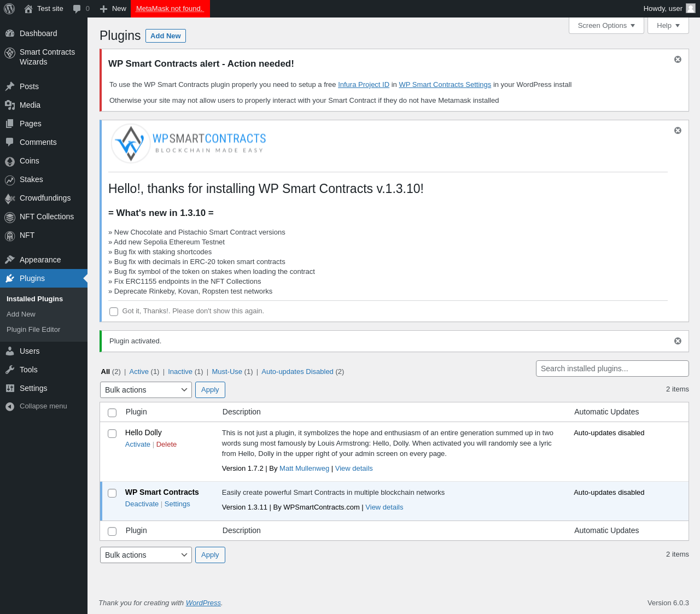The width and height of the screenshot is (700, 614).
Task: Open Installed Plugins submenu item
Action: (x=34, y=299)
